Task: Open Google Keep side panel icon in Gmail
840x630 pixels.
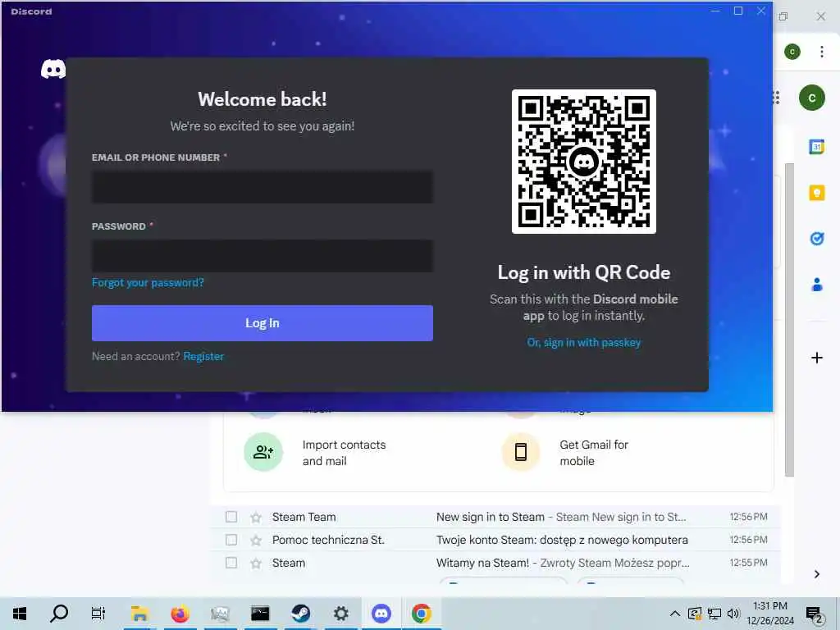Action: coord(816,192)
